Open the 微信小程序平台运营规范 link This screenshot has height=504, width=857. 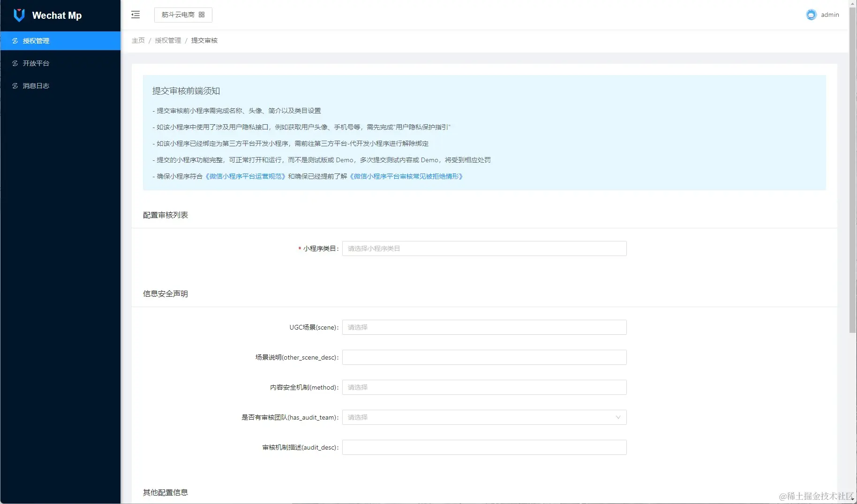pos(245,176)
